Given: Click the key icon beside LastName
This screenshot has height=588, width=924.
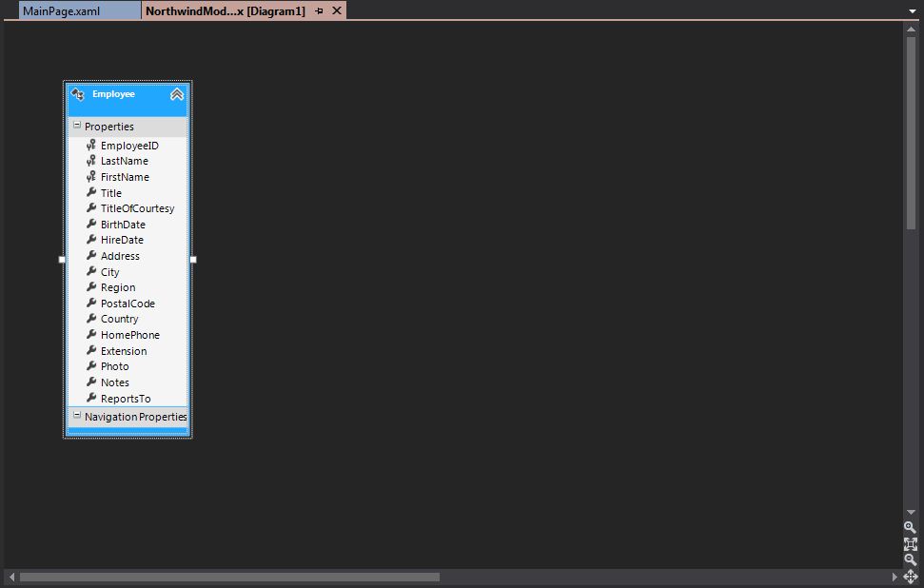Looking at the screenshot, I should (x=90, y=161).
